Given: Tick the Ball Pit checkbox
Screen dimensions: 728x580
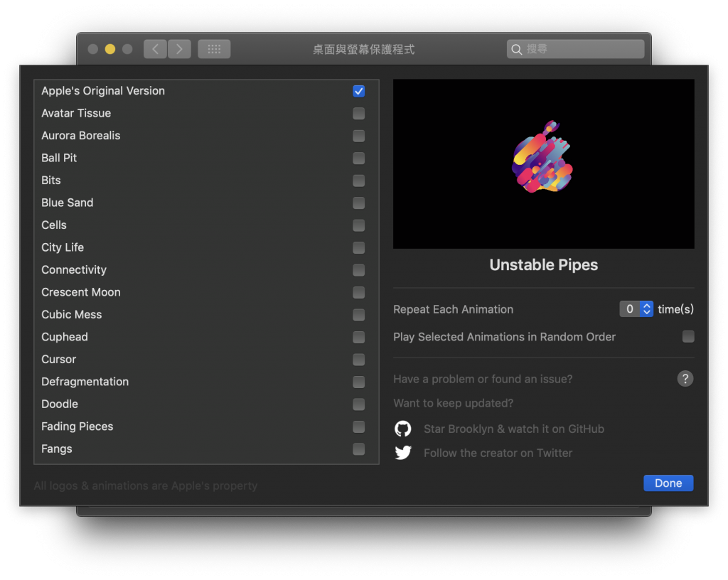Looking at the screenshot, I should pos(358,158).
